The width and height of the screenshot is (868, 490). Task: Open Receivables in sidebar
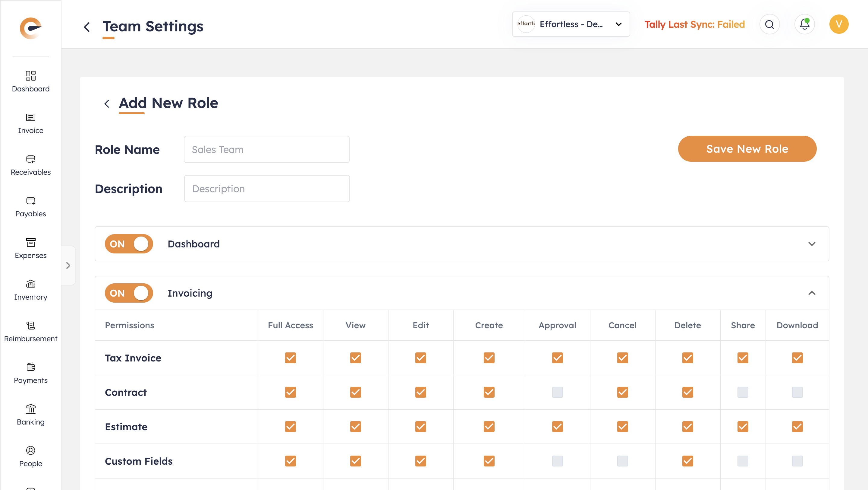[x=31, y=165]
